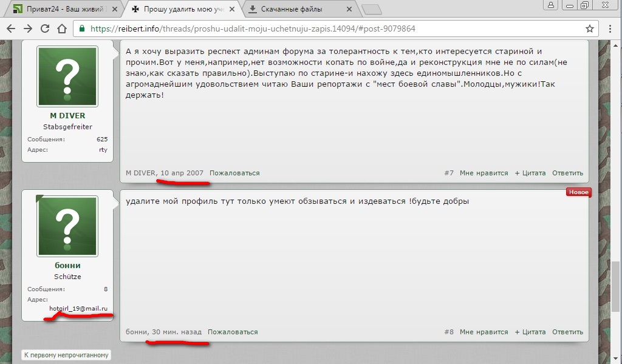The image size is (622, 364).
Task: Reply to post #8 with Ответить
Action: tap(568, 332)
